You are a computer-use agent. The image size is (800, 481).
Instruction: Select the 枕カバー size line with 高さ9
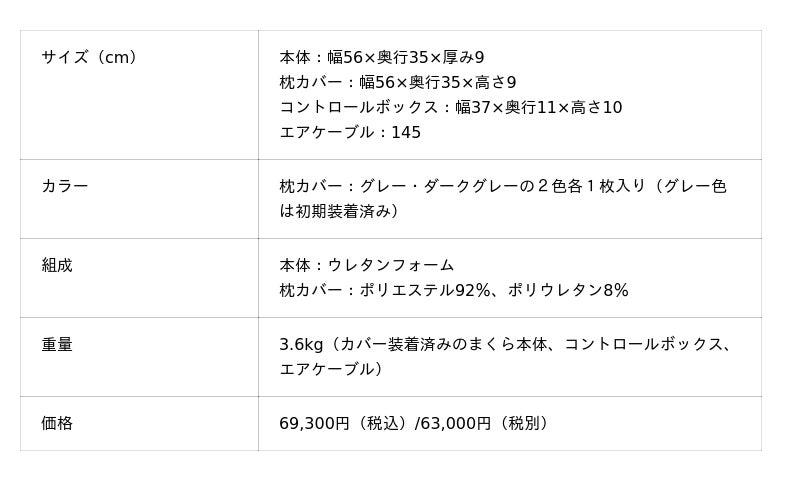coord(397,83)
